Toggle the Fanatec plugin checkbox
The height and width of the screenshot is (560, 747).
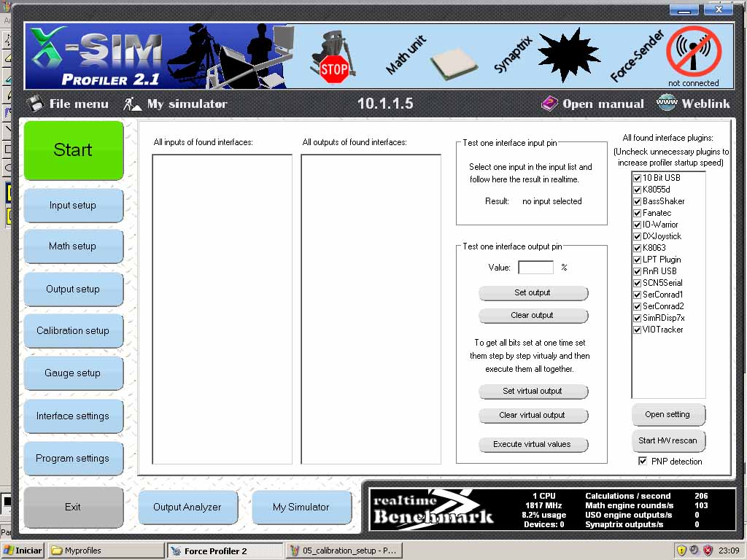click(637, 213)
